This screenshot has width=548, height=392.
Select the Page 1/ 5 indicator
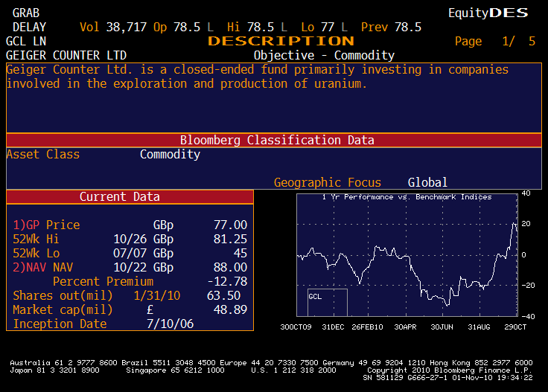tap(495, 42)
